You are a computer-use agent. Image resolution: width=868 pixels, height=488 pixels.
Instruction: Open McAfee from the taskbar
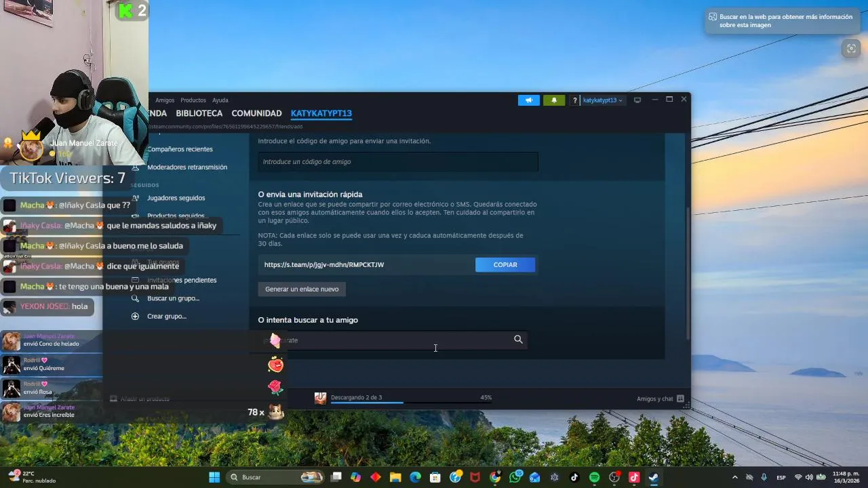[x=475, y=477]
